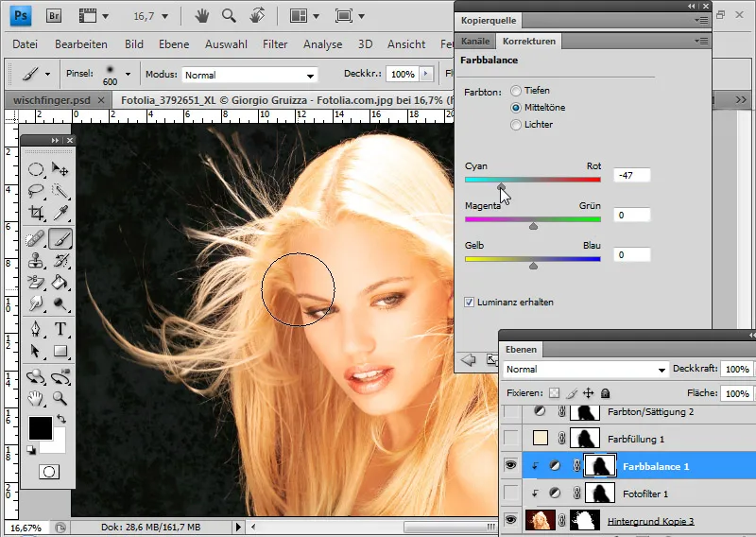Select the Healing Brush tool
The width and height of the screenshot is (756, 537).
point(36,239)
